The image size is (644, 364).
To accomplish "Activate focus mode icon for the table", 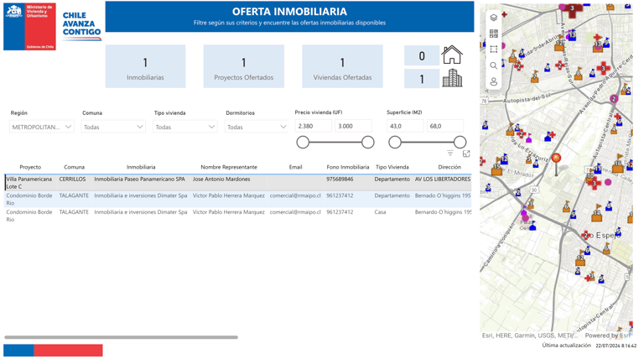I will (x=466, y=153).
